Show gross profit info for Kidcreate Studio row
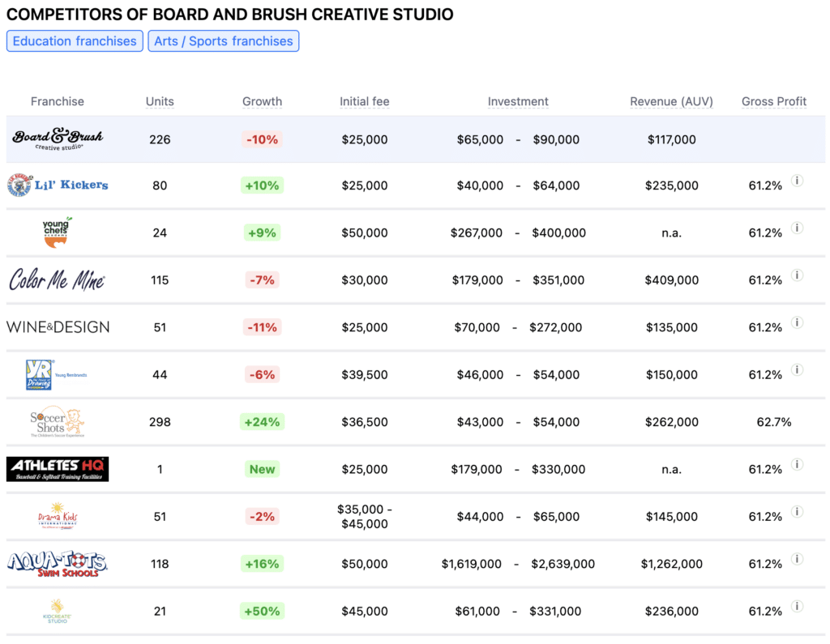830x644 pixels. [x=798, y=606]
